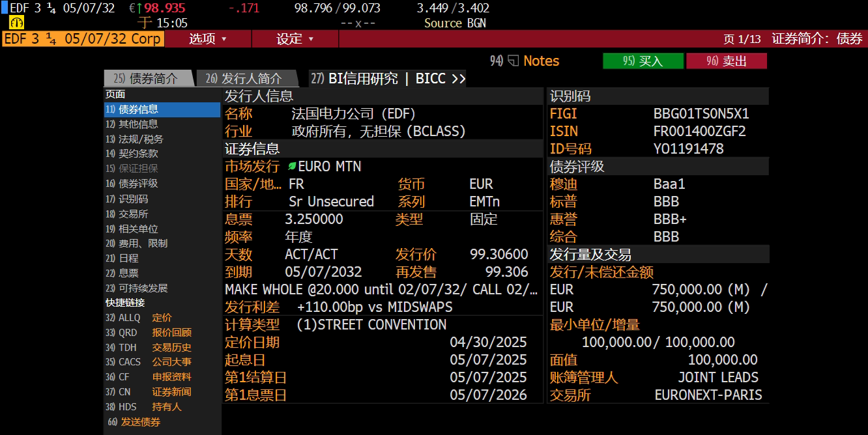This screenshot has width=868, height=435.
Task: Open Notes via the 94) Notes link
Action: point(525,61)
